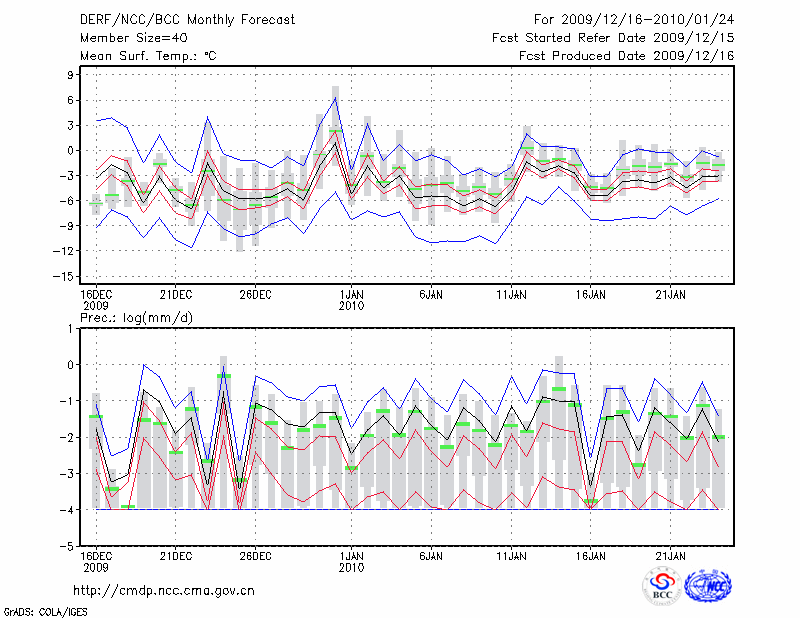Open the cmdp.ncc.cma.gov.cn URL link
Image resolution: width=800 pixels, height=618 pixels.
tap(163, 590)
